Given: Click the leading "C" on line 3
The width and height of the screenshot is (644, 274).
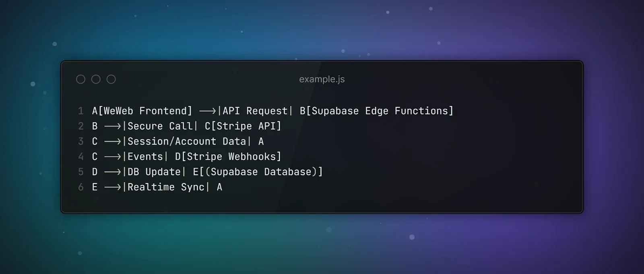Looking at the screenshot, I should [95, 141].
